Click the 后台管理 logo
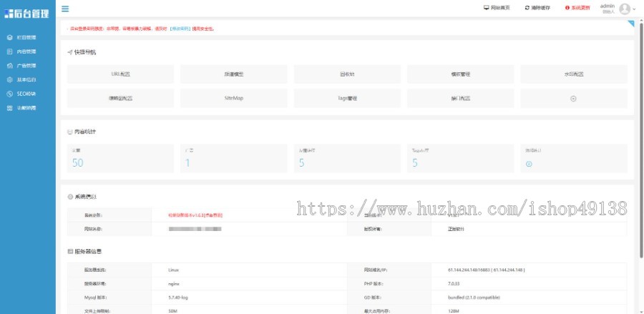This screenshot has width=644, height=314. [x=26, y=14]
